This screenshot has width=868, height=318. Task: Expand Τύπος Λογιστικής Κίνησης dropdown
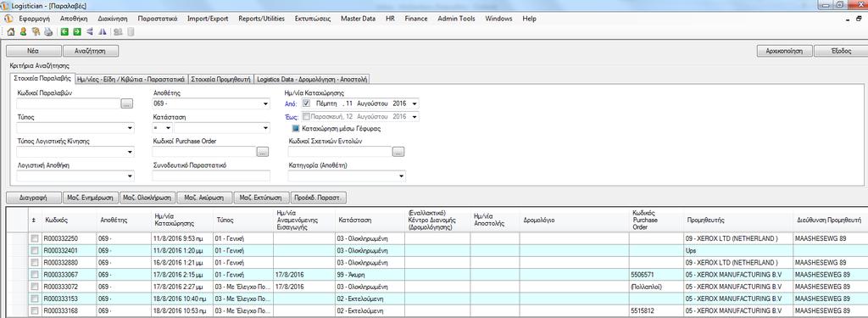[x=130, y=152]
